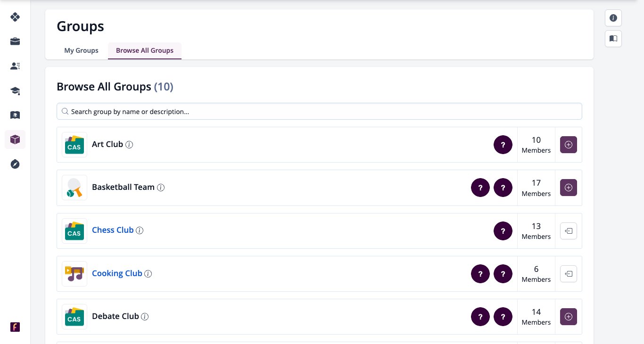Select the Browse All Groups tab
644x344 pixels.
145,50
